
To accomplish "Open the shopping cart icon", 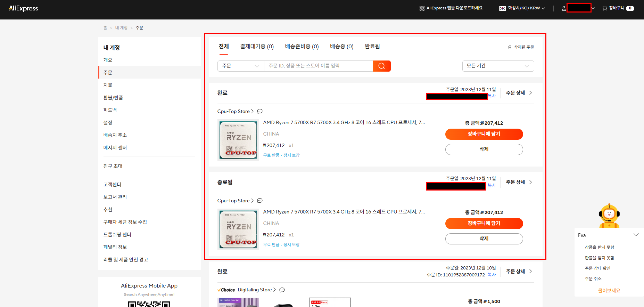I will point(605,8).
